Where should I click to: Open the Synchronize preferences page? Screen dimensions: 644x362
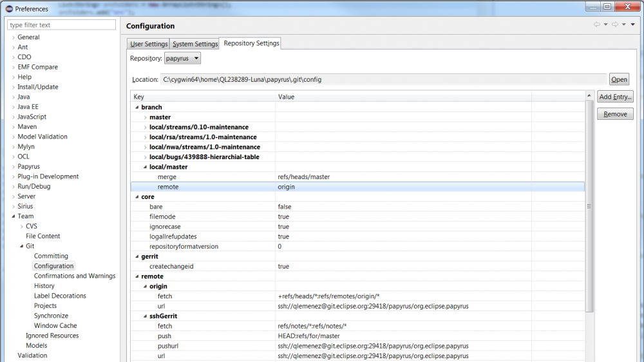pyautogui.click(x=51, y=316)
